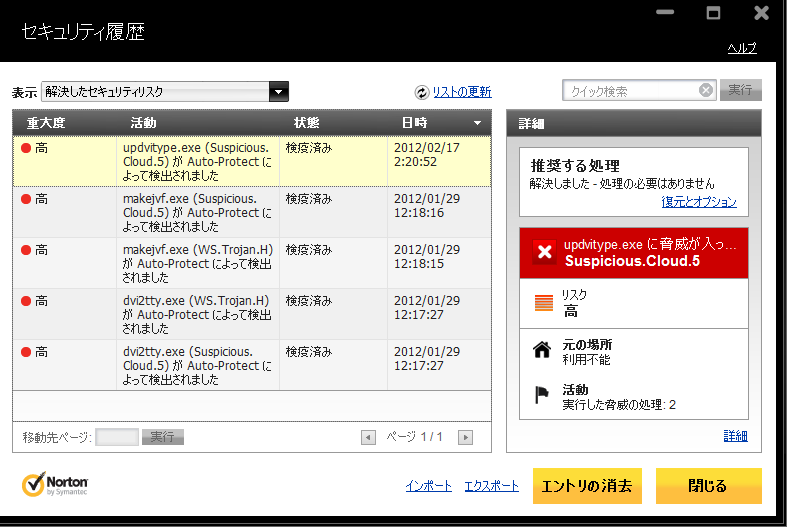This screenshot has width=787, height=527.
Task: Select the makejvf.exe Suspicious.Cloud.5 row
Action: 252,212
